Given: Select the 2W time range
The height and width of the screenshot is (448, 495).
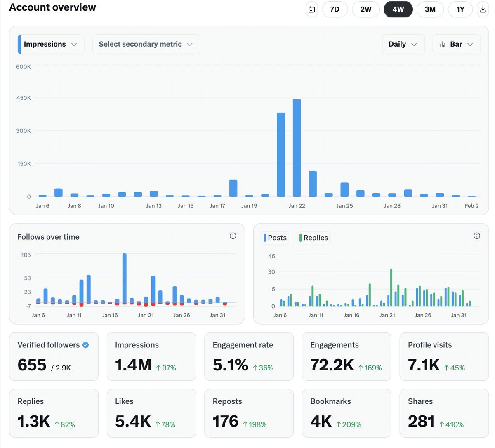Looking at the screenshot, I should [x=366, y=9].
